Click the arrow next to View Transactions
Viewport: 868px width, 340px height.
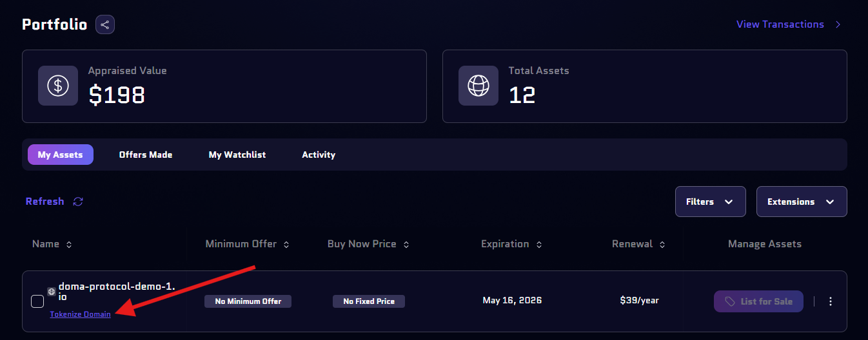pos(838,24)
